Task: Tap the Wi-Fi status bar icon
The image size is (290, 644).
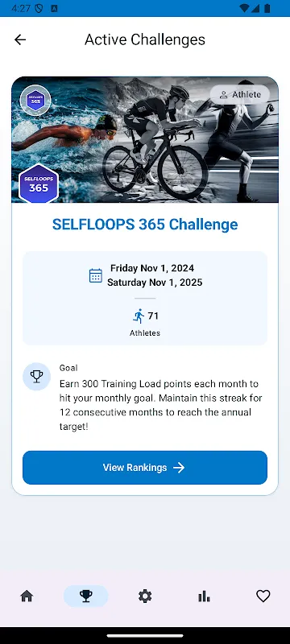Action: [244, 8]
